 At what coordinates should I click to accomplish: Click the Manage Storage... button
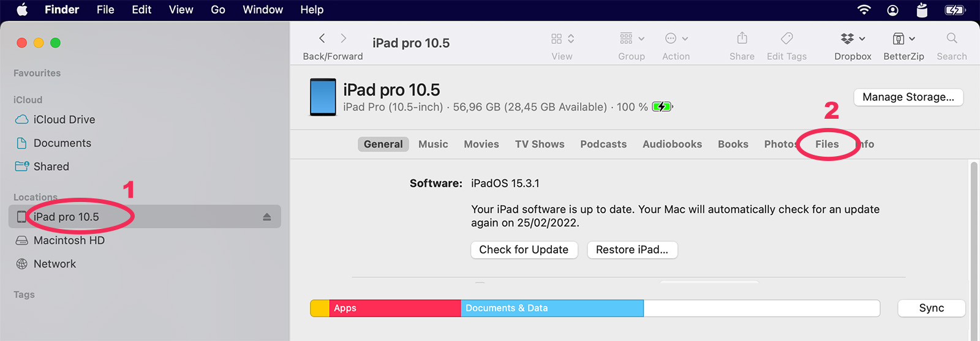click(x=908, y=97)
